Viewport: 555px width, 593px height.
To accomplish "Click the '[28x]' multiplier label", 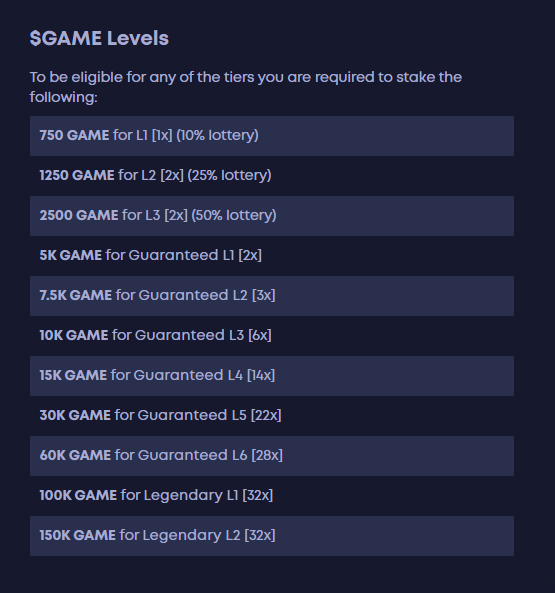I will pyautogui.click(x=267, y=455).
